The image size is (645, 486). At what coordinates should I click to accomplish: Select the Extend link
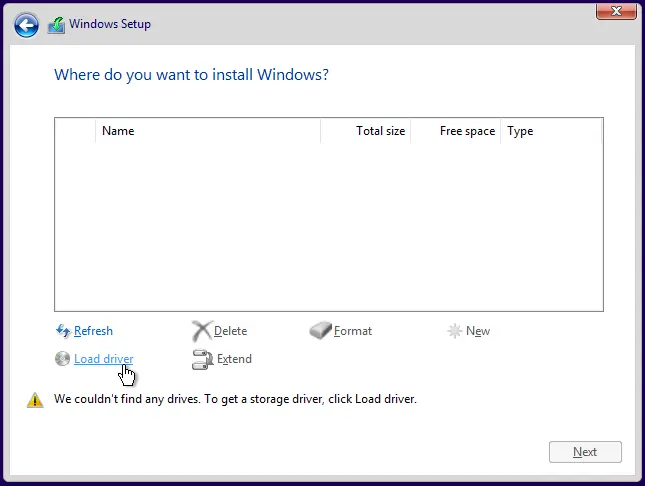click(x=234, y=359)
